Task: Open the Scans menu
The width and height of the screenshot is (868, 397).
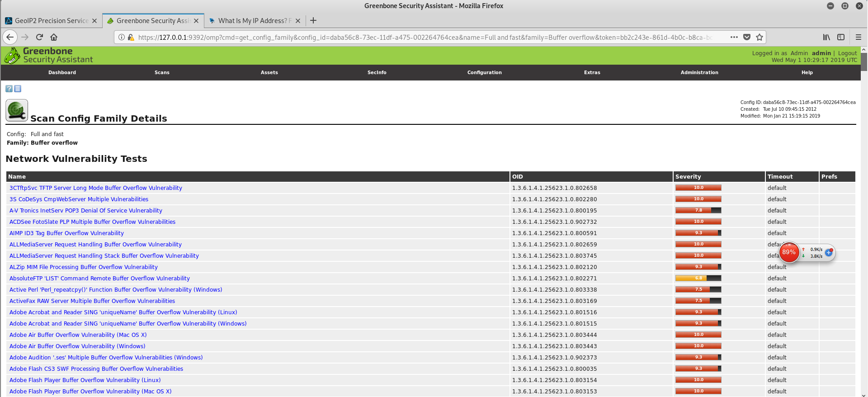Action: (162, 72)
